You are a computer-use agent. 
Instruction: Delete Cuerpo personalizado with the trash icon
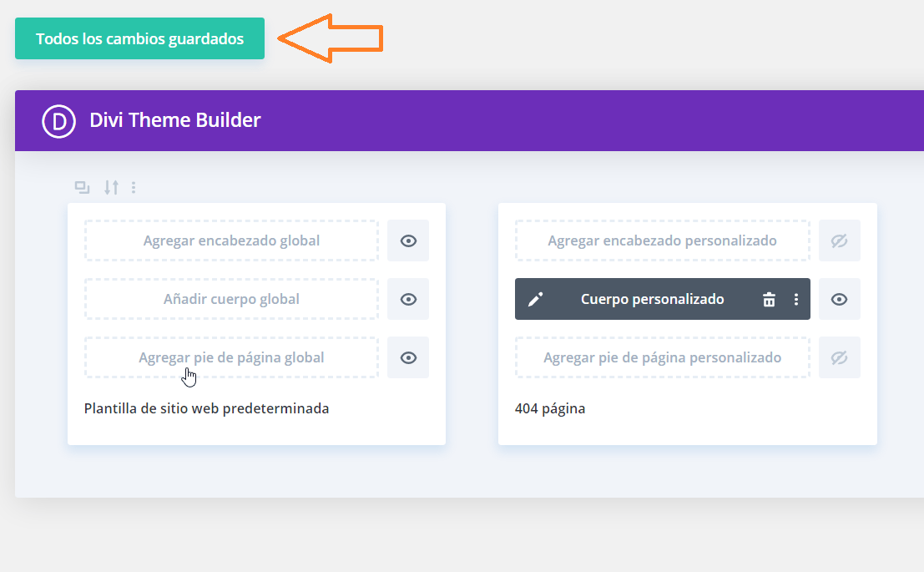point(769,300)
